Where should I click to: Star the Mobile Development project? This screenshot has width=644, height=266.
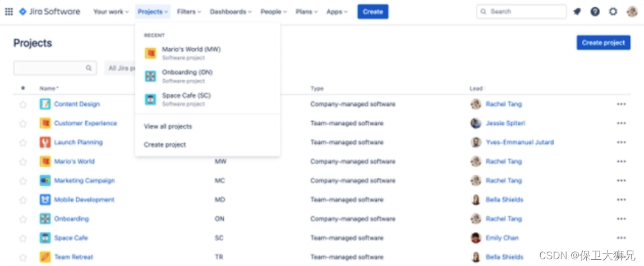(23, 200)
